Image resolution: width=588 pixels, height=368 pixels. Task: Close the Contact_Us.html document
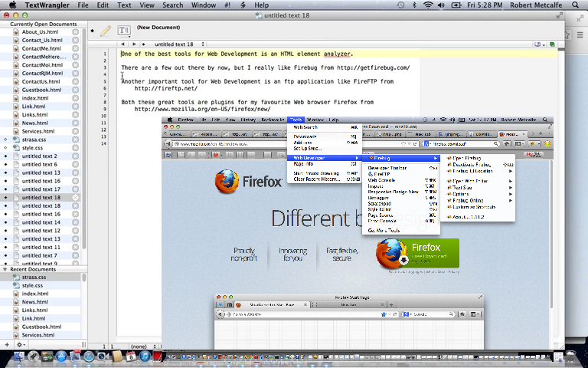[75, 40]
